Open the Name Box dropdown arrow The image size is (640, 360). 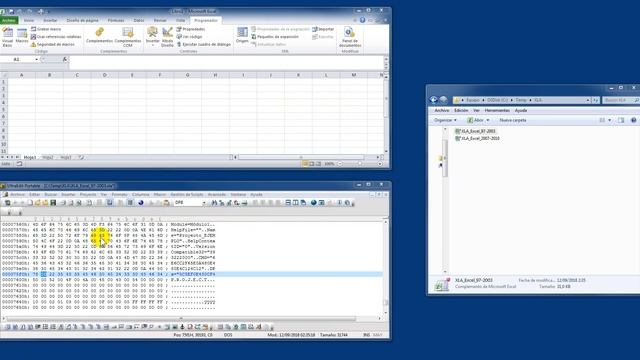tap(37, 60)
